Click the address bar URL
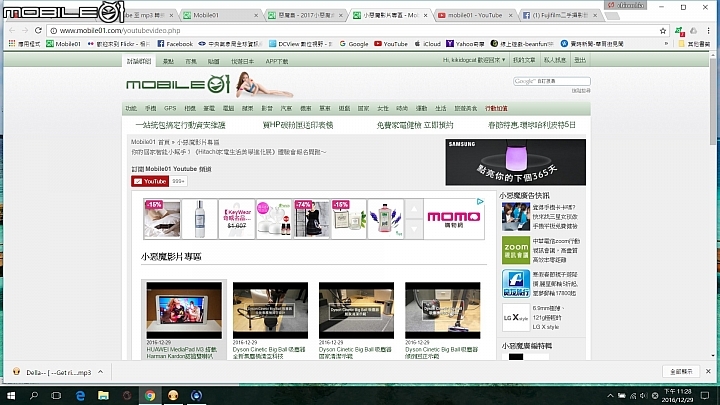 (x=120, y=31)
